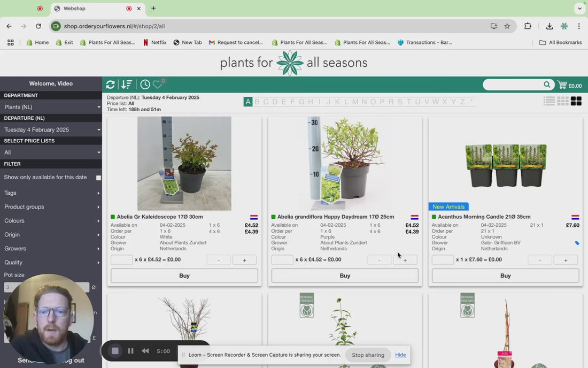The width and height of the screenshot is (588, 368).
Task: Increase quantity of Acanthus Morning Candle
Action: click(566, 260)
